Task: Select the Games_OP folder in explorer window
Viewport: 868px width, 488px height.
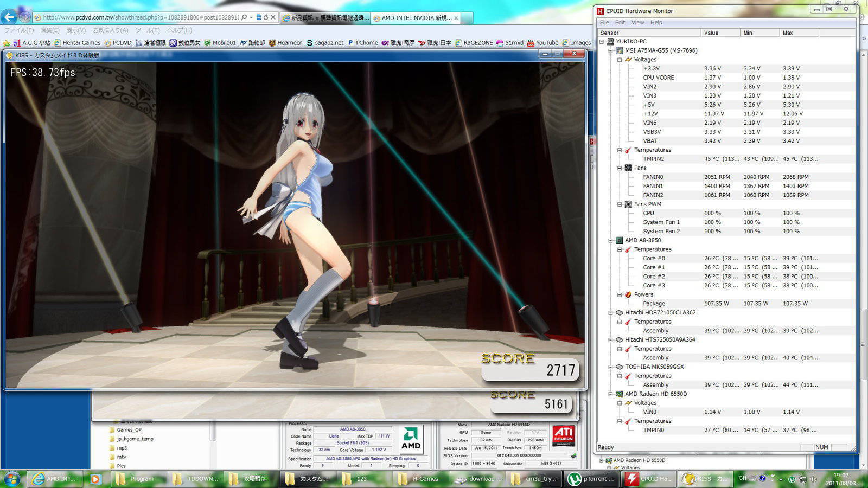Action: pyautogui.click(x=129, y=430)
